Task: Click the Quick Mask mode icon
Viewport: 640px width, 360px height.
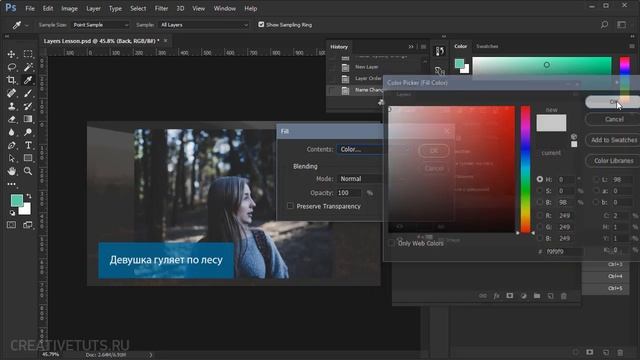Action: coord(11,225)
